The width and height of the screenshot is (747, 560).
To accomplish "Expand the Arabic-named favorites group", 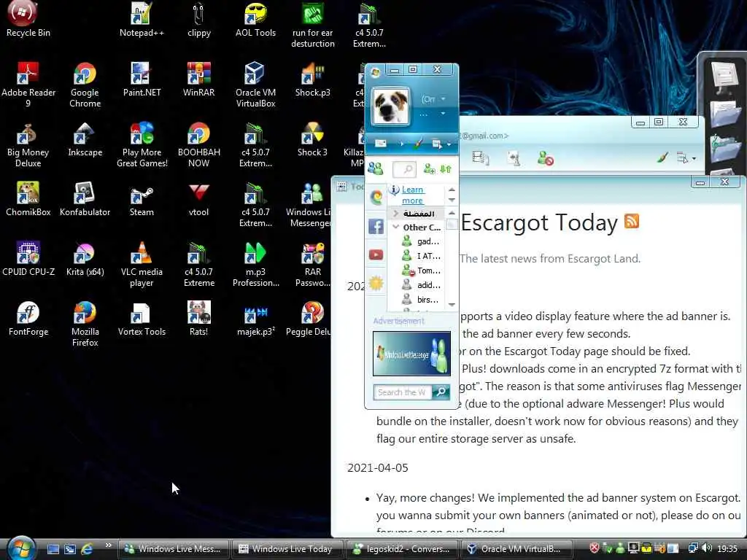I will [396, 214].
